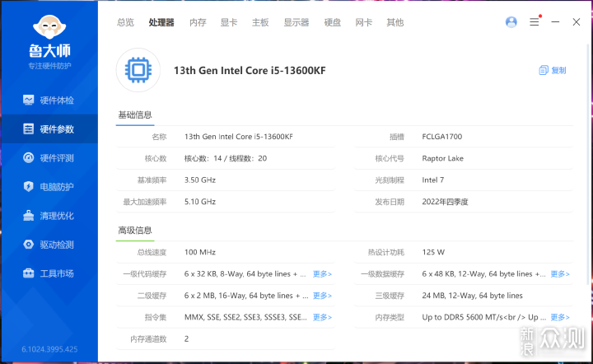The height and width of the screenshot is (364, 593).
Task: Click the 2022年四季度 release date value
Action: [445, 202]
